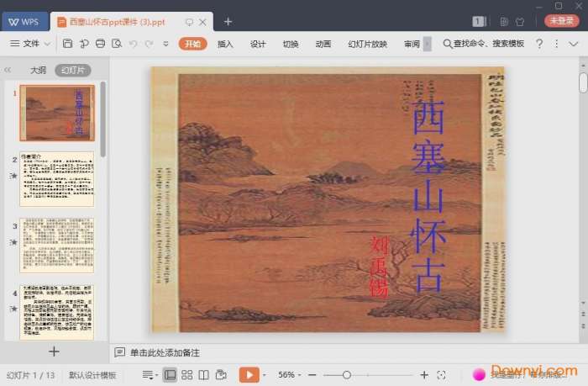Select slide 1 thumbnail
This screenshot has width=588, height=386.
[57, 113]
